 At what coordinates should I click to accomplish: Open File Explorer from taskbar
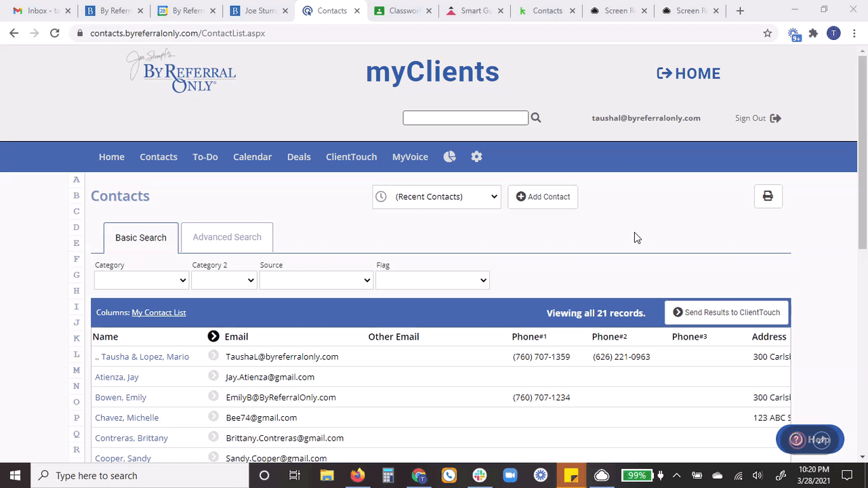point(327,475)
